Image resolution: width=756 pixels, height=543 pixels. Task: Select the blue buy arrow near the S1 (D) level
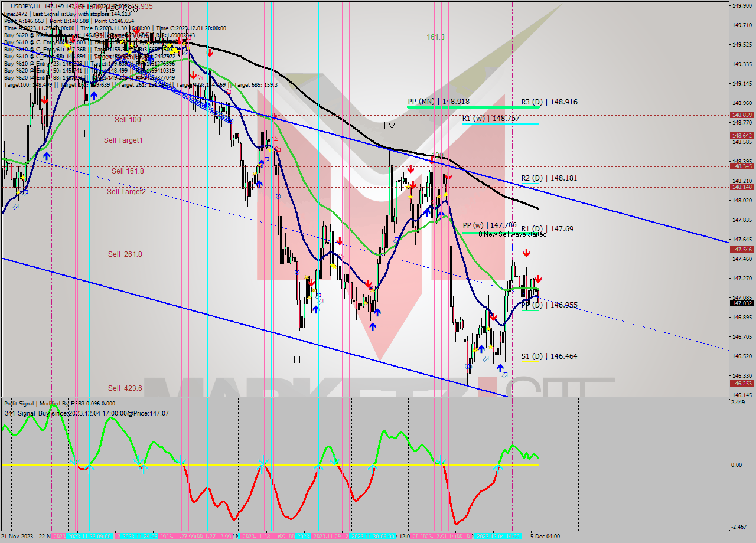pyautogui.click(x=500, y=368)
